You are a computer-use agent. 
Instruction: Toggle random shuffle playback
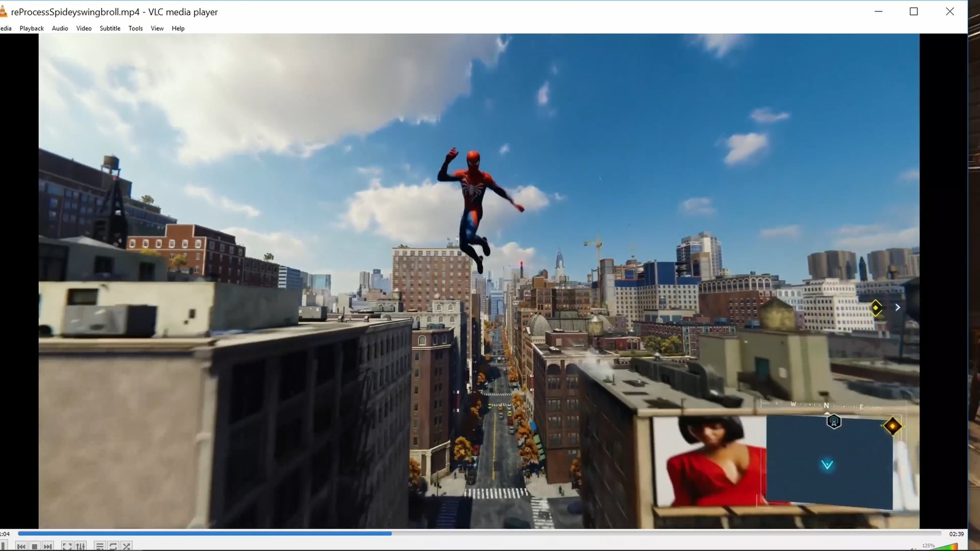point(127,546)
